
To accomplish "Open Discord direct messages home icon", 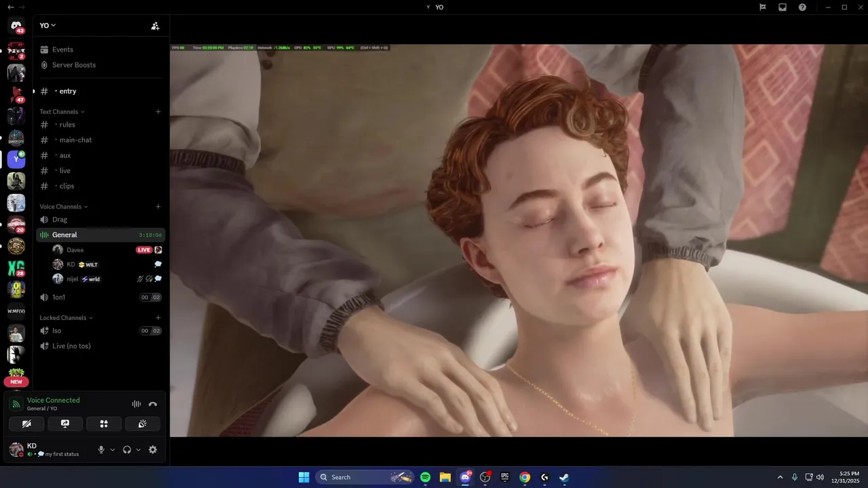I will point(16,26).
